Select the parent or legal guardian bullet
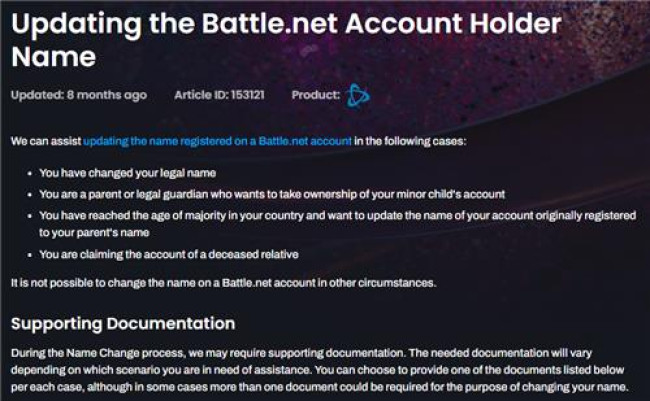Image resolution: width=650 pixels, height=401 pixels. 272,194
